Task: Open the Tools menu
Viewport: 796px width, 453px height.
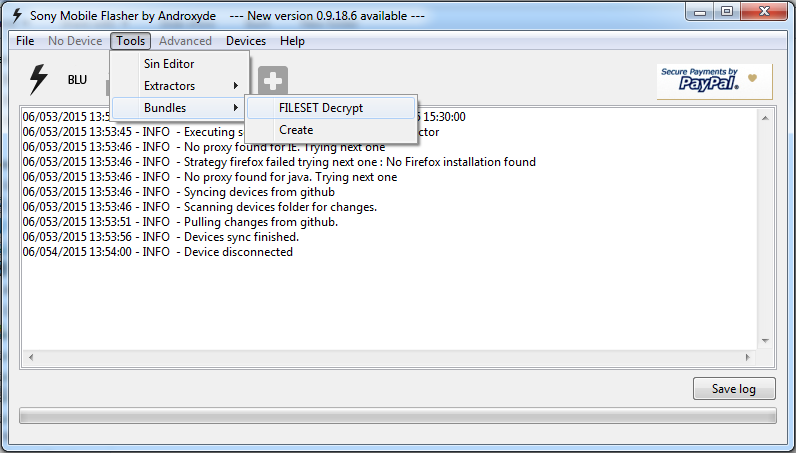Action: click(x=130, y=41)
